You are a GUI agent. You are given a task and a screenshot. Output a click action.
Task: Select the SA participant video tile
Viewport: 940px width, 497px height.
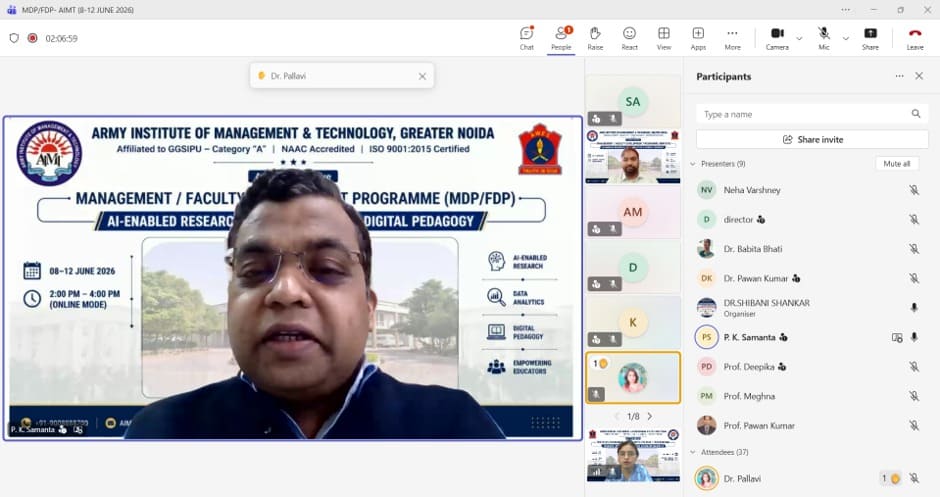(x=633, y=101)
